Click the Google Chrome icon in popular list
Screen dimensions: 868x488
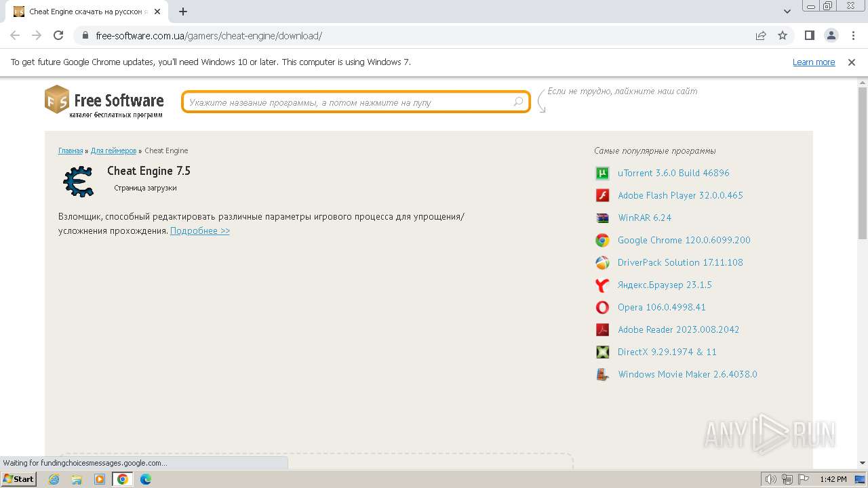(602, 240)
